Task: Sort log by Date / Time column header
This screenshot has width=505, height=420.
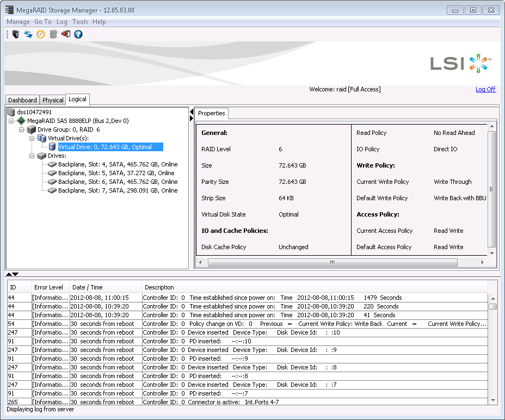Action: pyautogui.click(x=106, y=287)
